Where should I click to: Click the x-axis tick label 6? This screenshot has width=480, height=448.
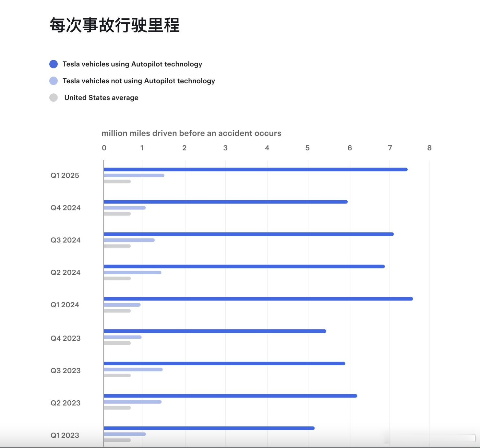point(350,148)
